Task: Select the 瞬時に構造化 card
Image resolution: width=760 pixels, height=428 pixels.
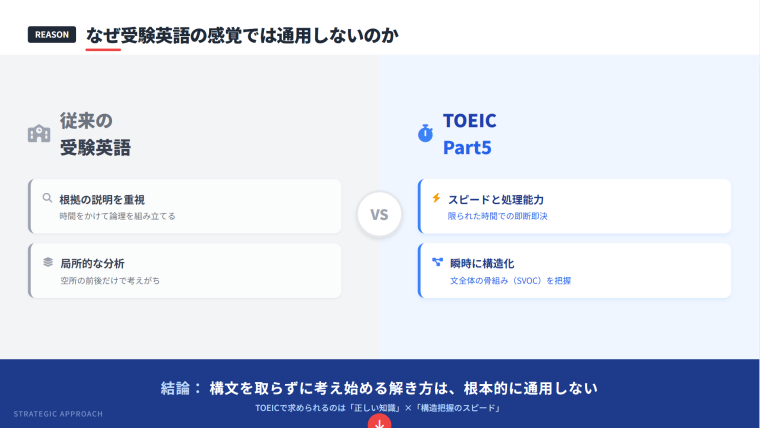Action: click(x=574, y=270)
